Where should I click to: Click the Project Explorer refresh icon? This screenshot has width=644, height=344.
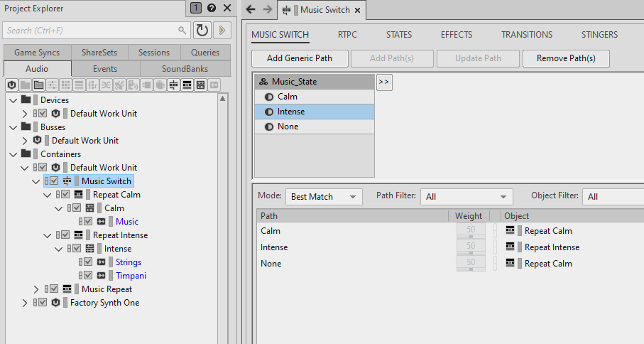202,30
